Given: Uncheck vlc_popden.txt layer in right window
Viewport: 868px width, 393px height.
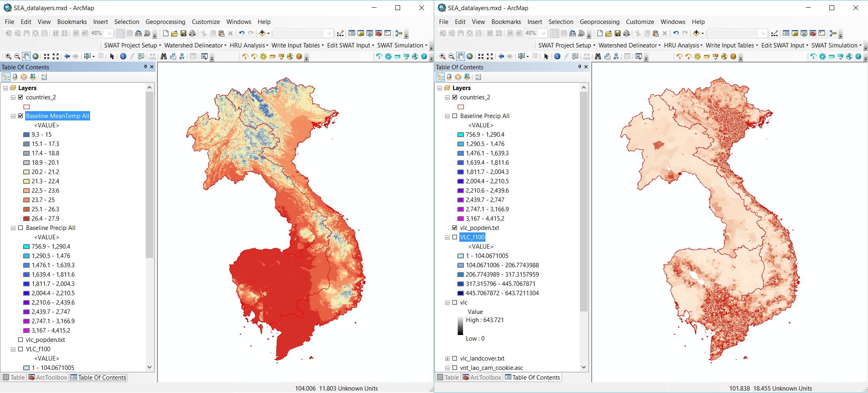Looking at the screenshot, I should (455, 228).
